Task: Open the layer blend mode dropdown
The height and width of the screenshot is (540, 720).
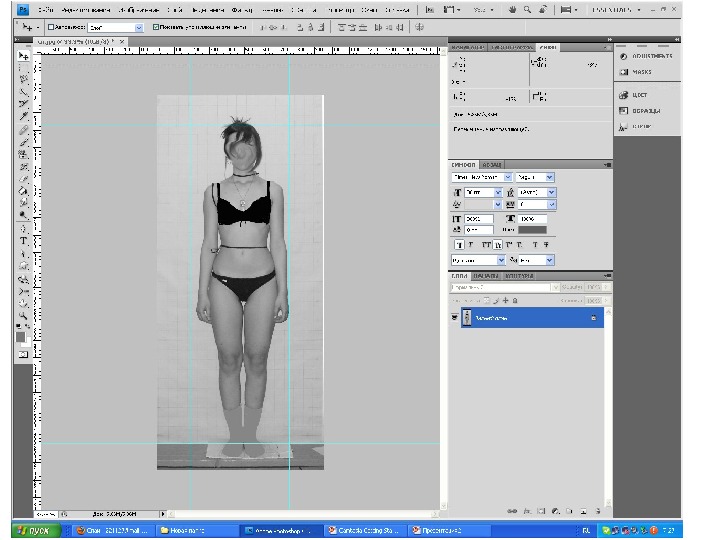Action: (499, 287)
